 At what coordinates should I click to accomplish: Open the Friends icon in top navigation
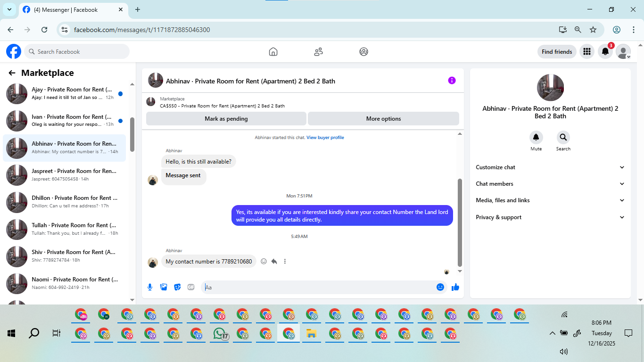(318, 52)
